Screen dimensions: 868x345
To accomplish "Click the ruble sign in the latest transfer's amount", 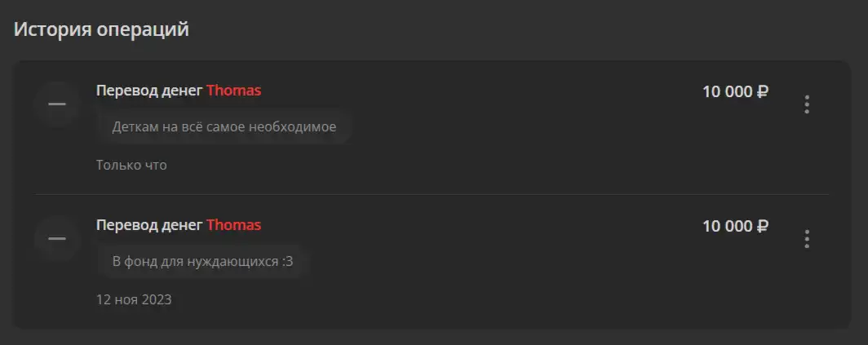I will [762, 91].
